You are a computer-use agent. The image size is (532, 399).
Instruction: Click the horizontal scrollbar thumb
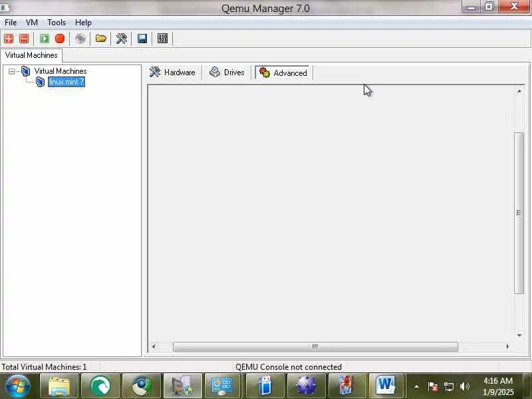pos(315,346)
